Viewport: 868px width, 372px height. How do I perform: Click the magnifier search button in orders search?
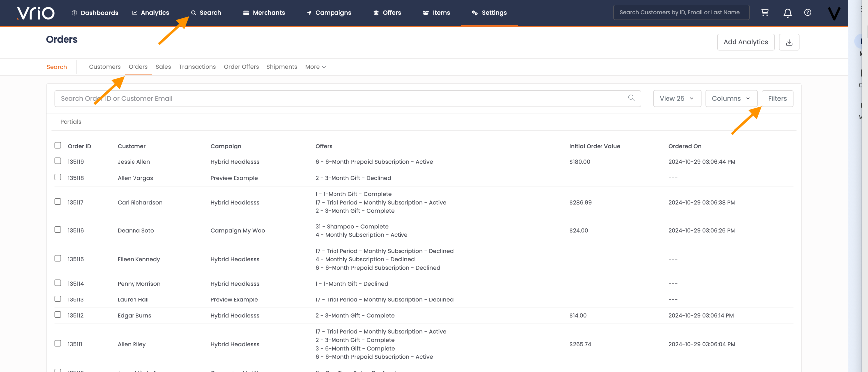(631, 98)
